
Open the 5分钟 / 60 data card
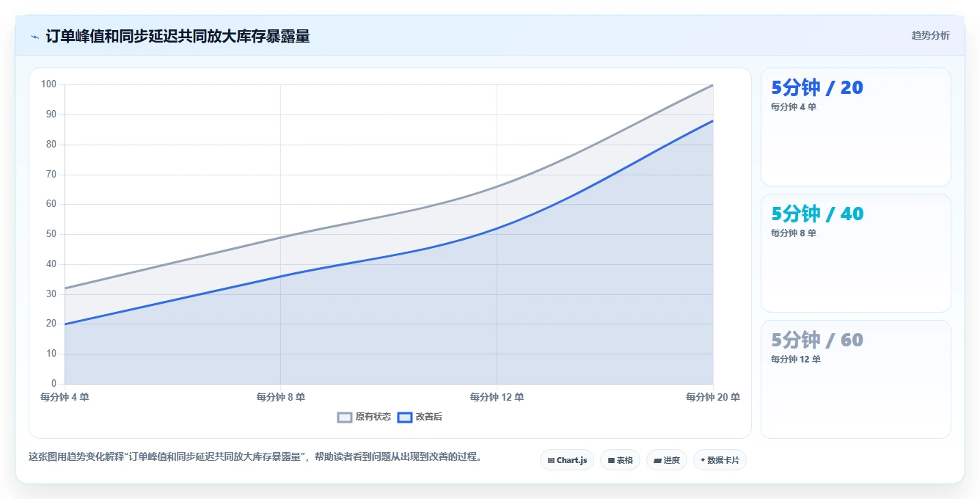(x=855, y=379)
